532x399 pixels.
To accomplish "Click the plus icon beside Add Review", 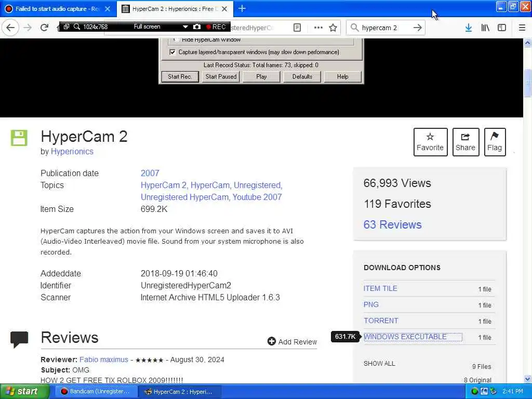I will point(271,341).
